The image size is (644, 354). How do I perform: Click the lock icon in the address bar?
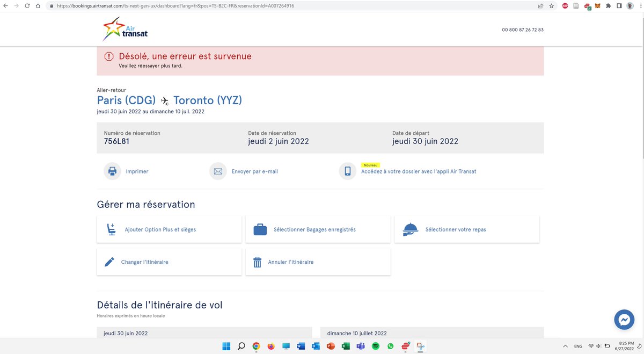[x=51, y=6]
